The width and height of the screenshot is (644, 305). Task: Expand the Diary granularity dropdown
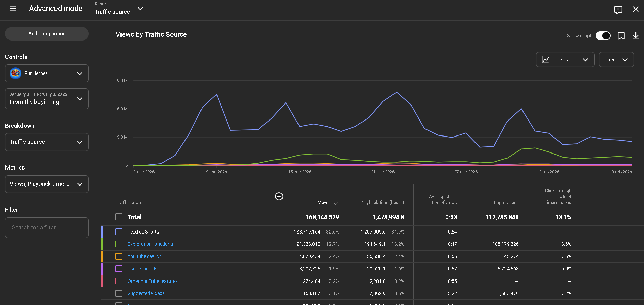[616, 60]
